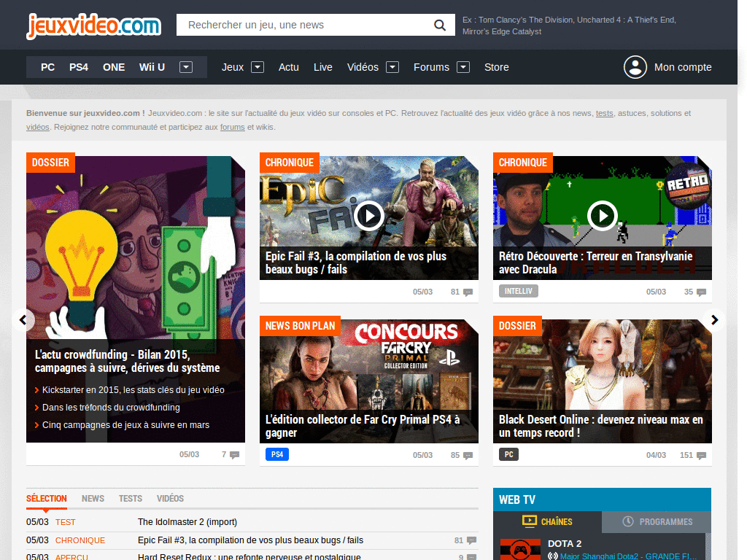This screenshot has height=560, width=747.
Task: Switch to the NEWS tab
Action: click(x=93, y=499)
